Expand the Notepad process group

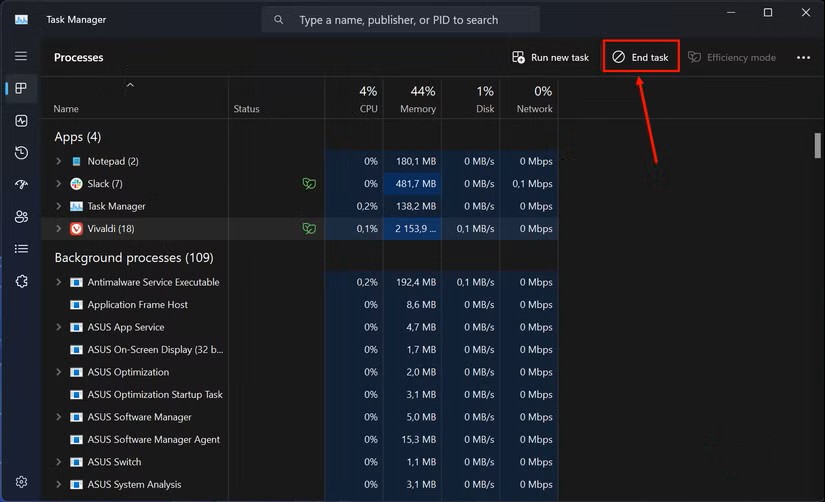tap(59, 161)
